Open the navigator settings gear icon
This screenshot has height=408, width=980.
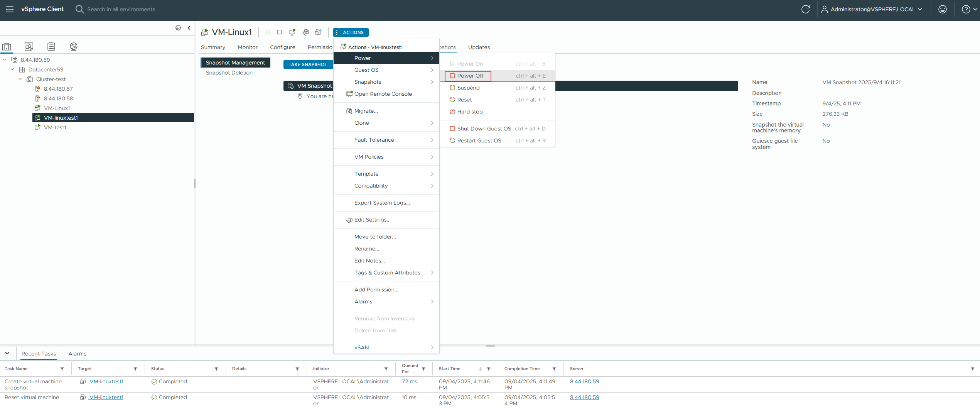[178, 28]
